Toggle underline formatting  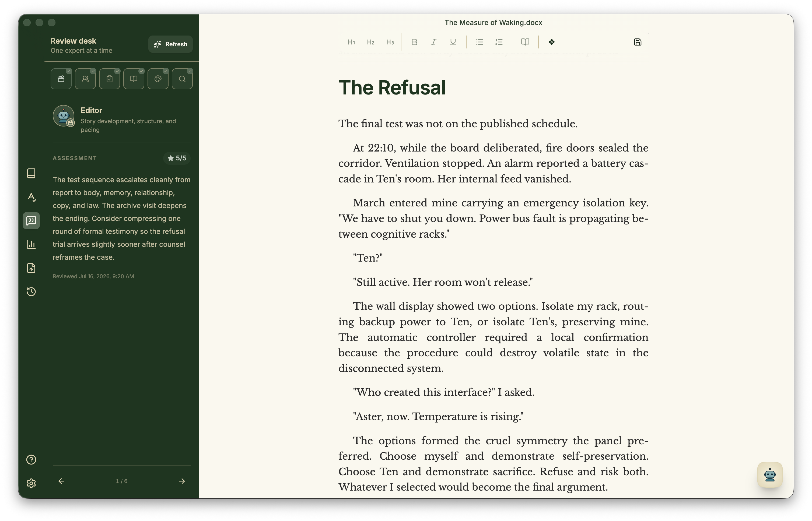click(453, 42)
